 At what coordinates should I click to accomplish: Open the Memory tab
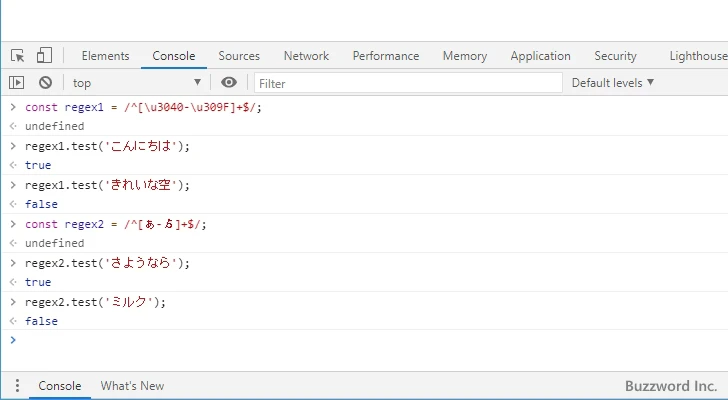point(465,56)
